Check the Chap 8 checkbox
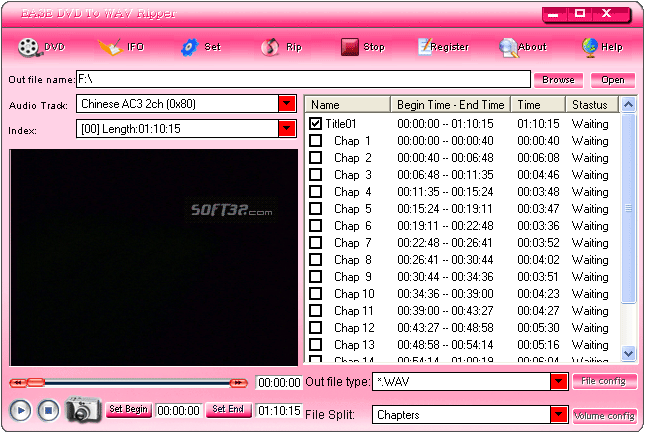Viewport: 646px width, 433px height. coord(316,260)
